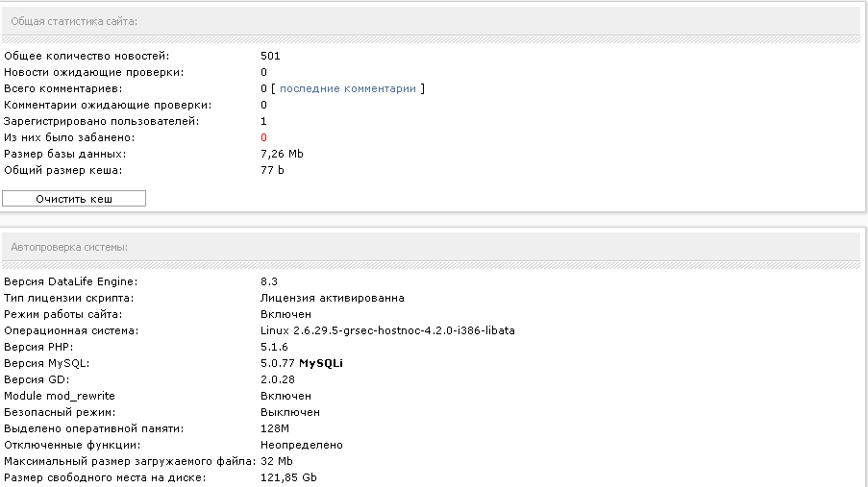Image resolution: width=868 pixels, height=487 pixels.
Task: Select the DataLife Engine version 8.3
Action: (x=269, y=281)
